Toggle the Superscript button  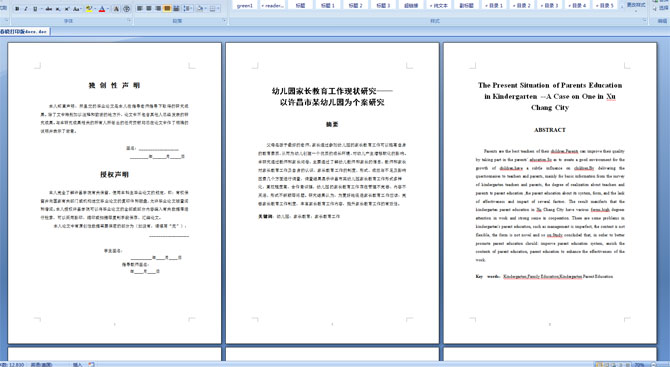pos(67,9)
